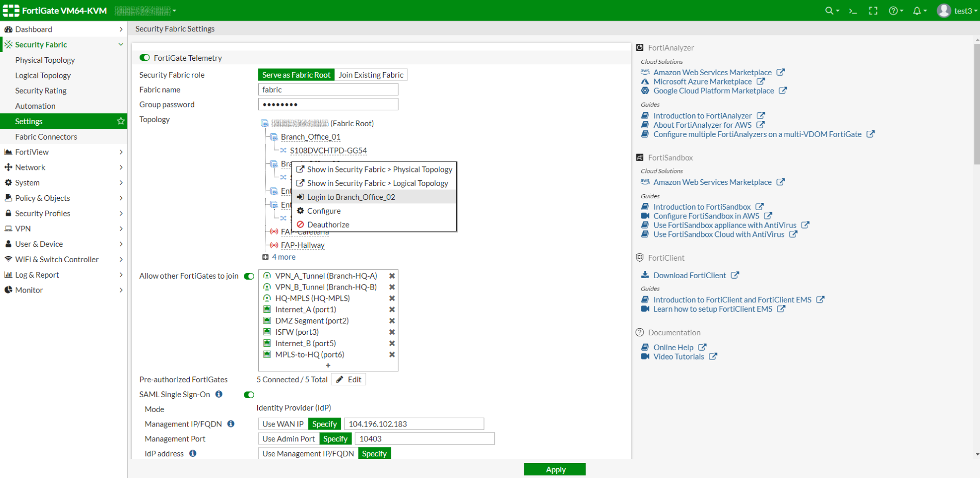
Task: Add another interface with the plus icon
Action: pos(328,366)
